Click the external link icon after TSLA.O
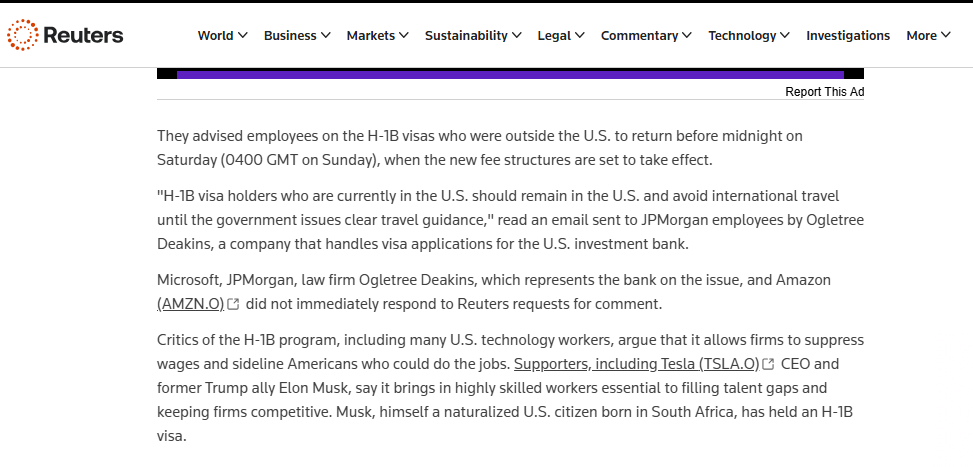Screen dimensions: 973x467 pyautogui.click(x=768, y=364)
